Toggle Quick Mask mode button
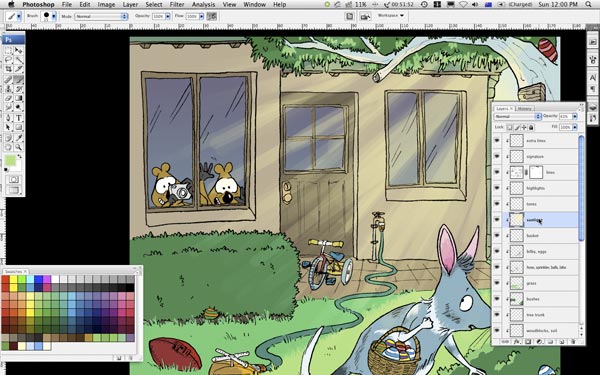 [14, 179]
